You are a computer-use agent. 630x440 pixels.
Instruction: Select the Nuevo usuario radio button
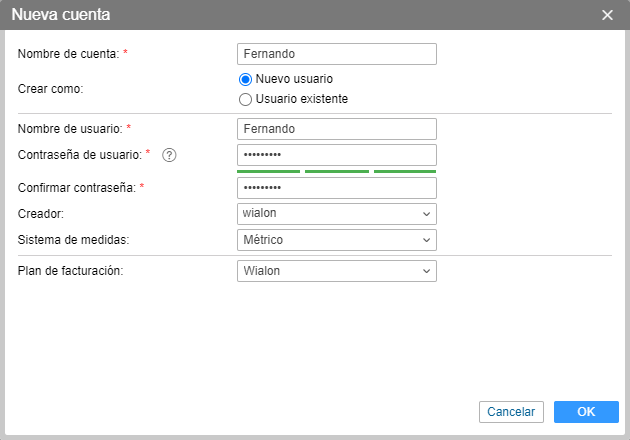pyautogui.click(x=245, y=79)
